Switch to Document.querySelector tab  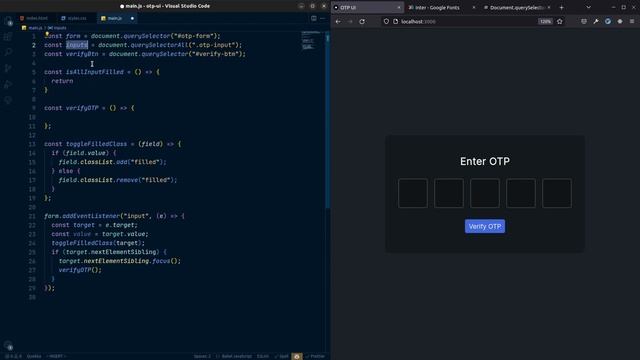517,7
